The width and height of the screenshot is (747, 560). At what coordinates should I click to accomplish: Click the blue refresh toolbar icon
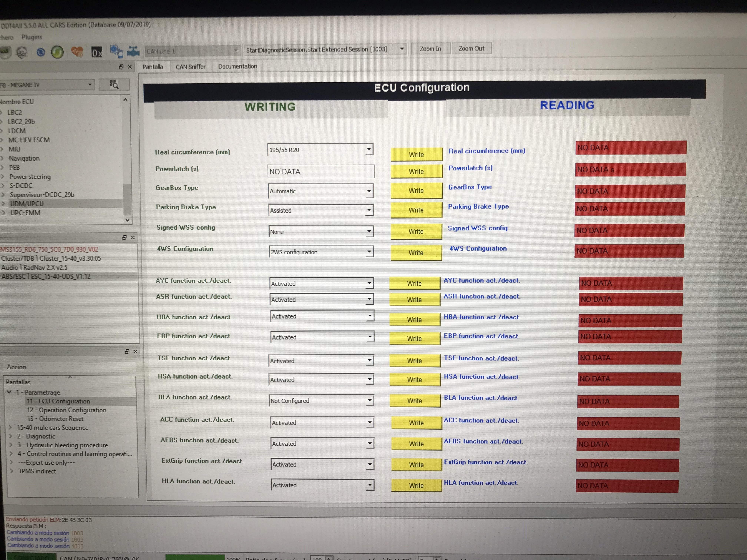coord(41,52)
